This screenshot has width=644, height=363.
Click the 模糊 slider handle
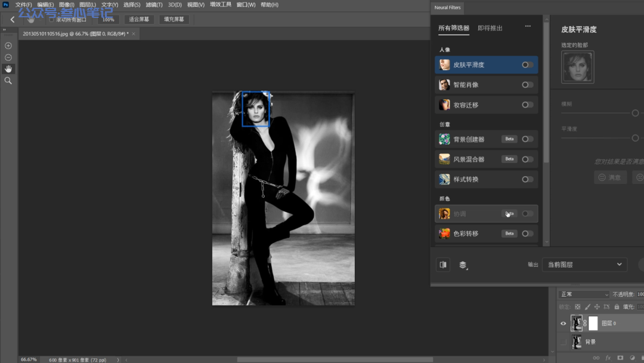point(635,113)
